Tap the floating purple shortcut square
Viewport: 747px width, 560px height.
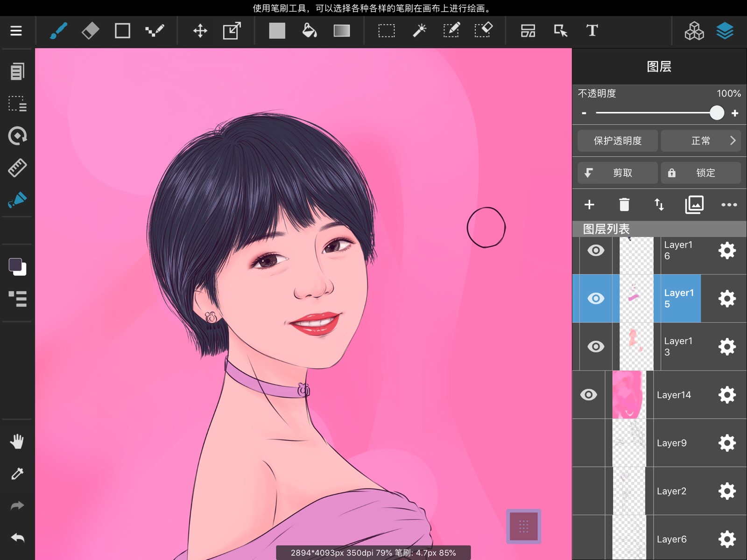tap(523, 526)
